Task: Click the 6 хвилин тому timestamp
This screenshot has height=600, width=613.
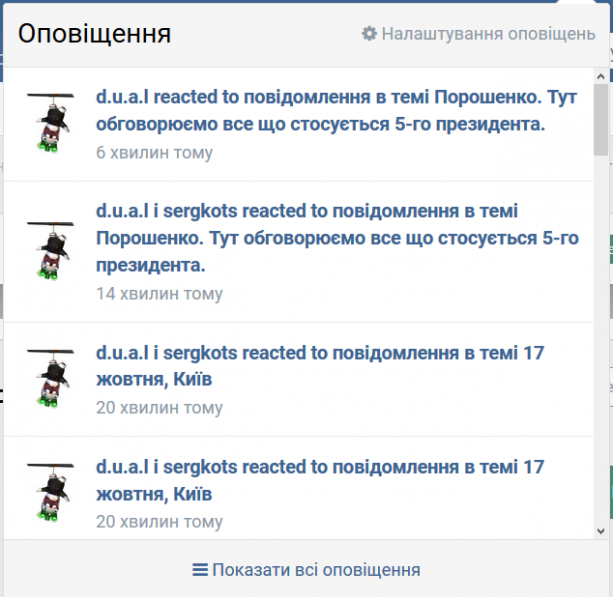Action: 154,152
